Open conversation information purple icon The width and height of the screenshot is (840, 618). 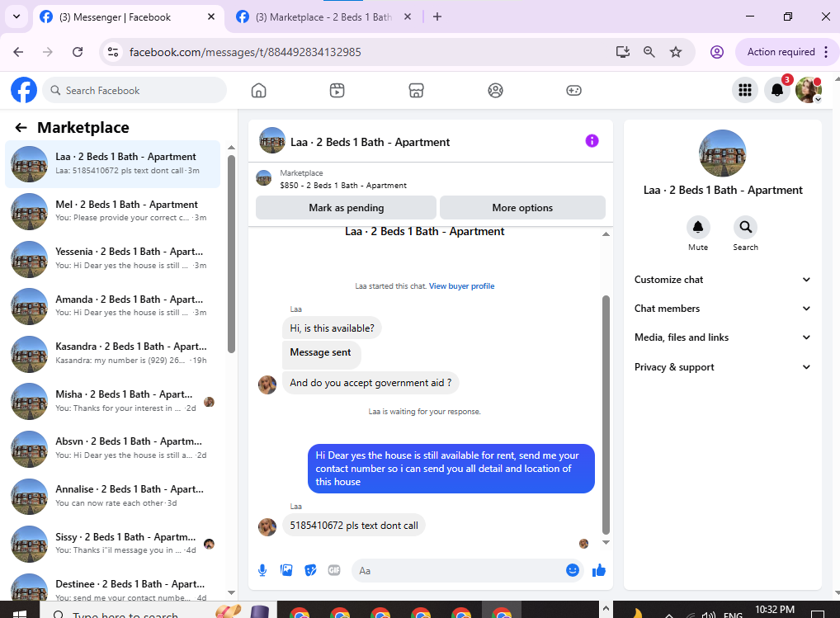pos(592,141)
